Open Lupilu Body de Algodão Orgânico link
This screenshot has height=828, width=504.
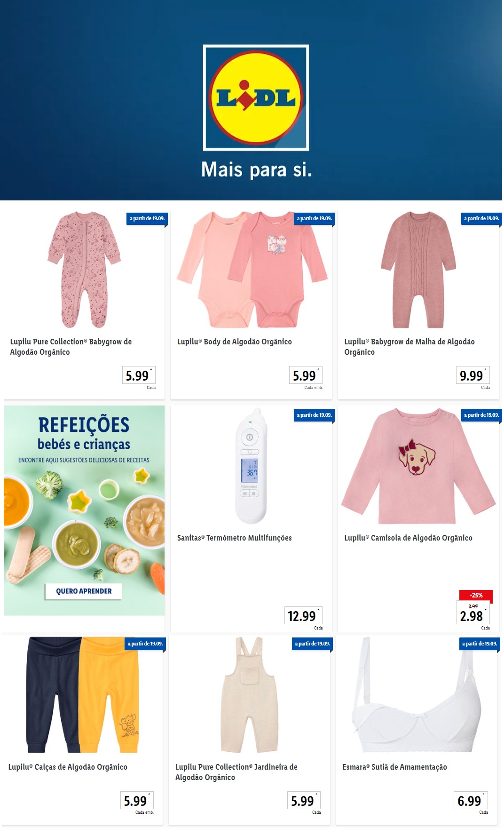point(235,342)
